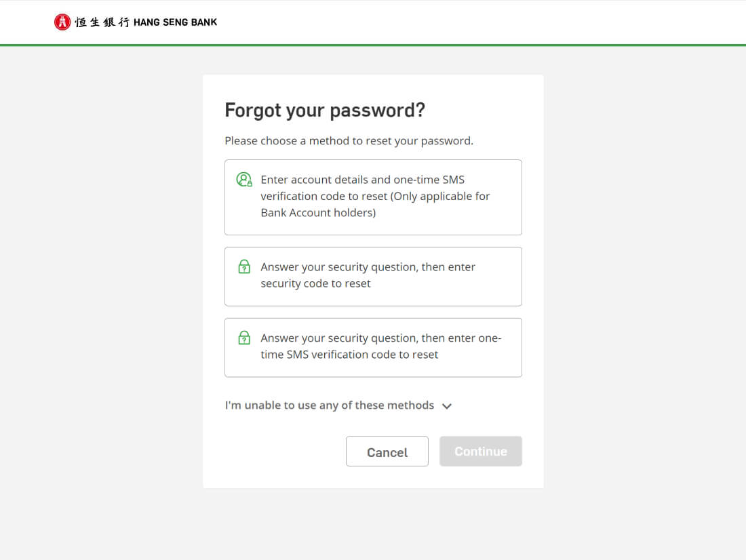Click the padlock icon beside SMS verification option
The image size is (746, 560).
244,338
